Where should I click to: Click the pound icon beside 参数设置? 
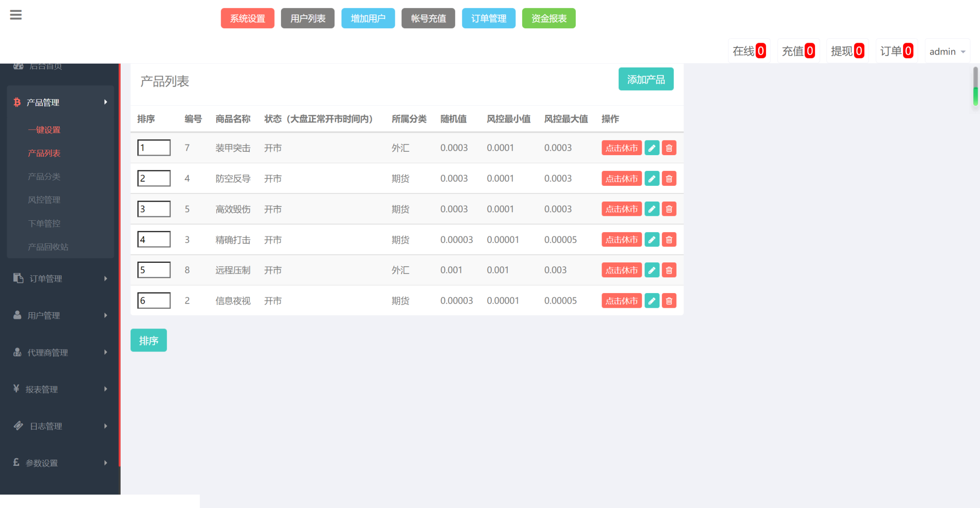point(16,462)
